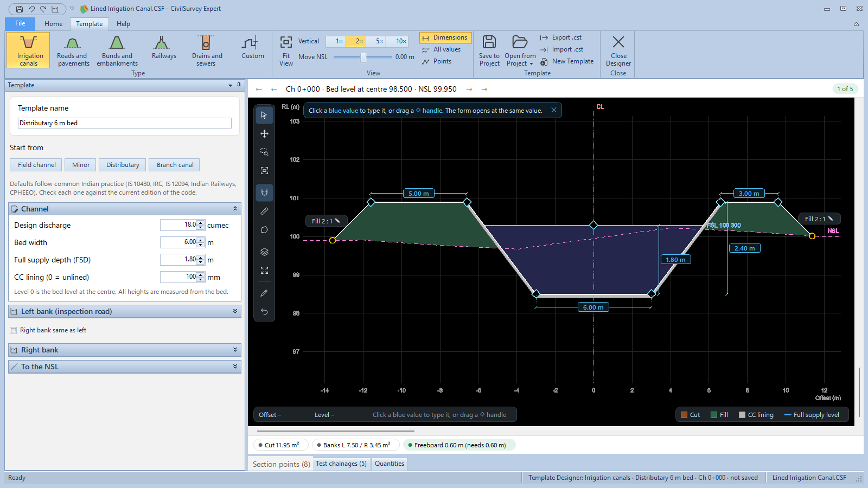Click the Move NSL slider handle

(x=363, y=57)
